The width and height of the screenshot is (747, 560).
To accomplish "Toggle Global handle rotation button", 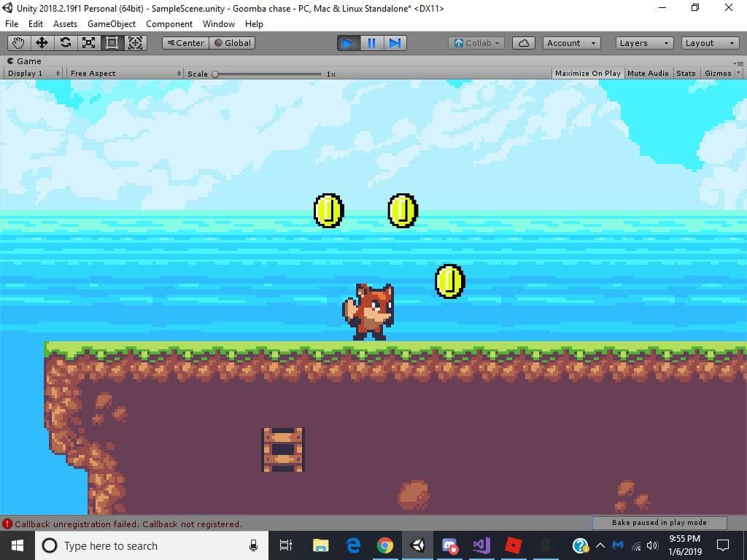I will [x=233, y=43].
